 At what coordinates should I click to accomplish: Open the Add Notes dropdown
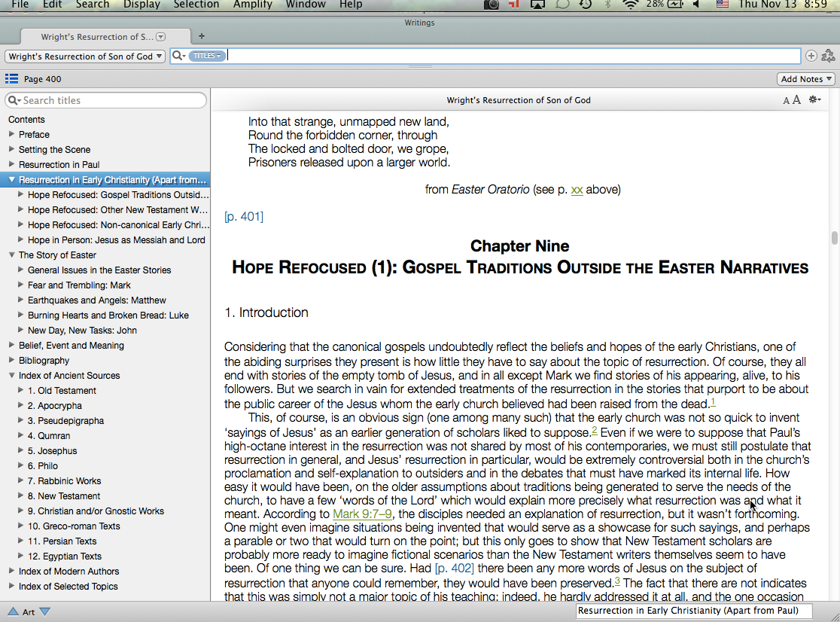tap(806, 79)
